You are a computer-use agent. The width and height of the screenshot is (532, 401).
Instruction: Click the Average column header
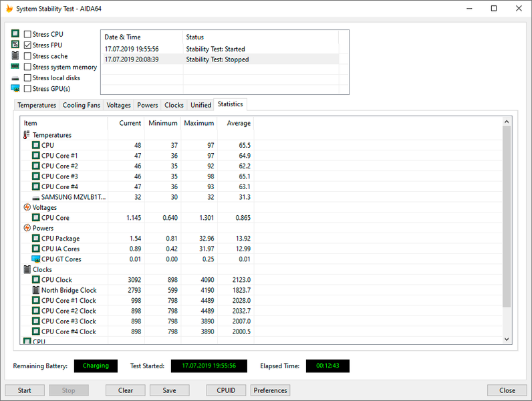click(x=236, y=123)
